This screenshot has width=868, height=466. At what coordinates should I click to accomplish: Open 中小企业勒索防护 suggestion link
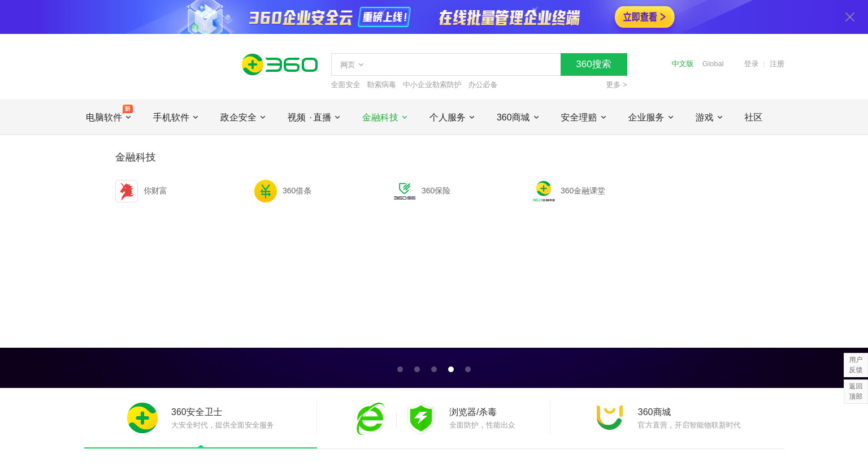click(x=432, y=85)
